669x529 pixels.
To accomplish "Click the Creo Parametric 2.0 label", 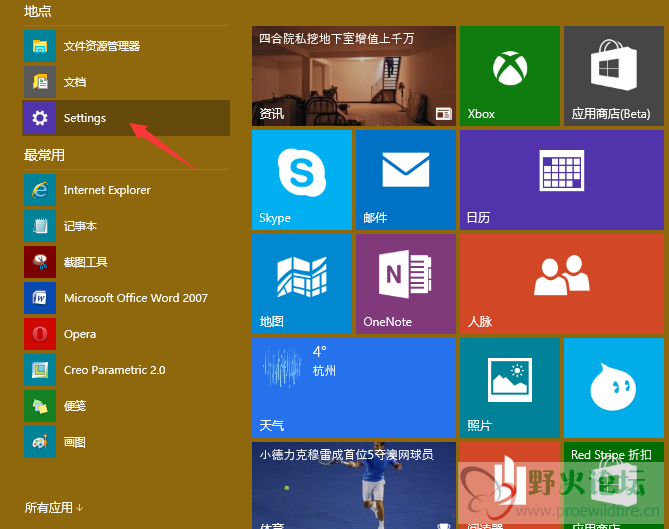I will (114, 370).
